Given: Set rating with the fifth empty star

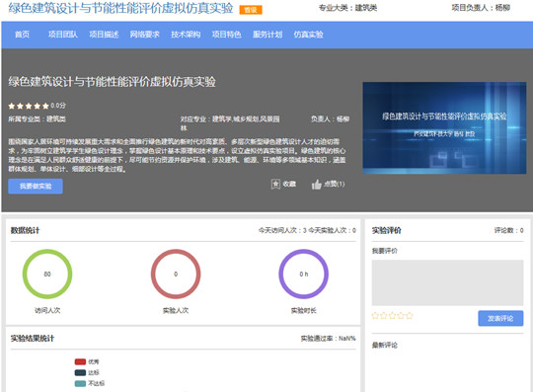Looking at the screenshot, I should [x=410, y=316].
